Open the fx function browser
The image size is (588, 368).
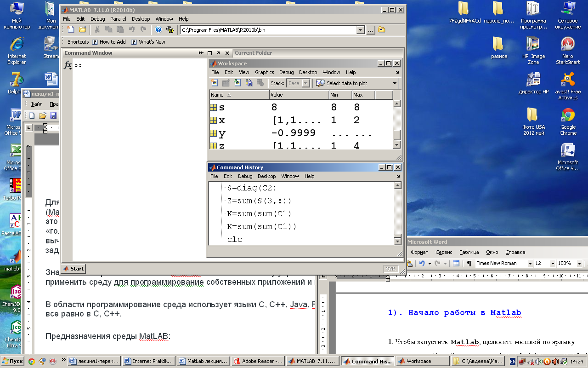tap(68, 65)
